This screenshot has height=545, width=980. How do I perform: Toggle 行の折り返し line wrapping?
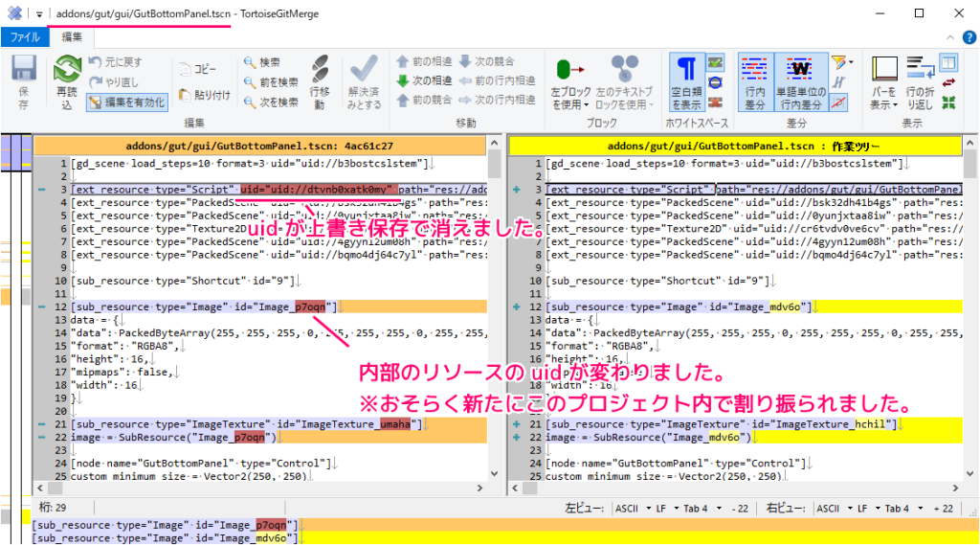point(920,82)
